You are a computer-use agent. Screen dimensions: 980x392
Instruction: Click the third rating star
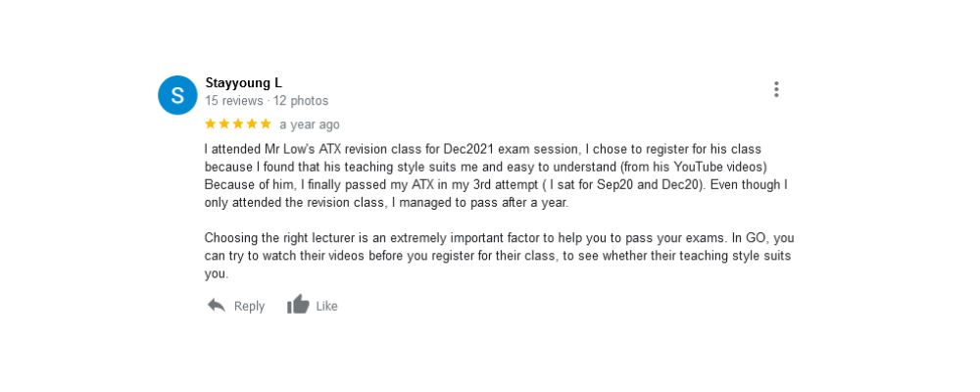(x=237, y=124)
